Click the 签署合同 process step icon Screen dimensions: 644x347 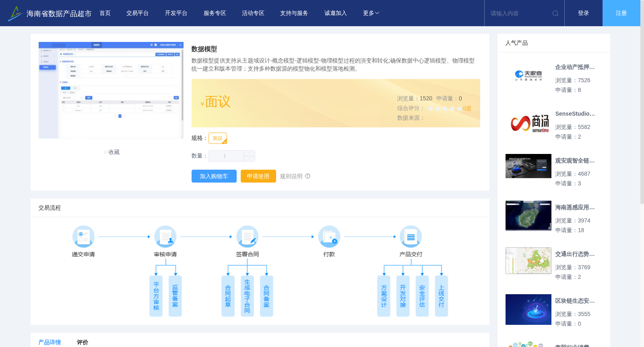247,237
